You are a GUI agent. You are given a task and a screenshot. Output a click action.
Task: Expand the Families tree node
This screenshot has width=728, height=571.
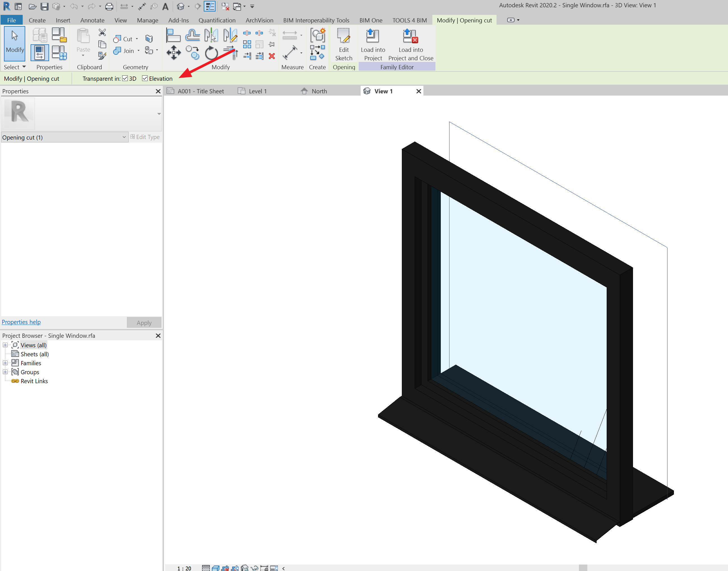(5, 363)
